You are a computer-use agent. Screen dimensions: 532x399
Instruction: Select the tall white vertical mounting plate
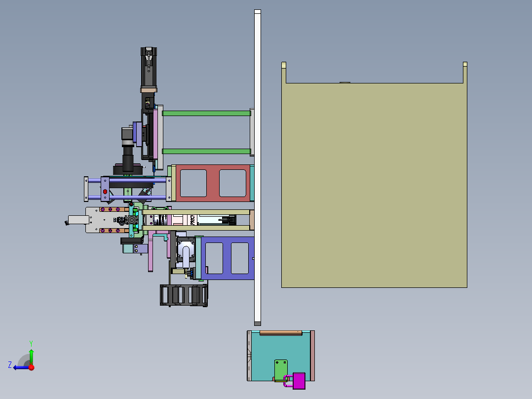(x=258, y=167)
